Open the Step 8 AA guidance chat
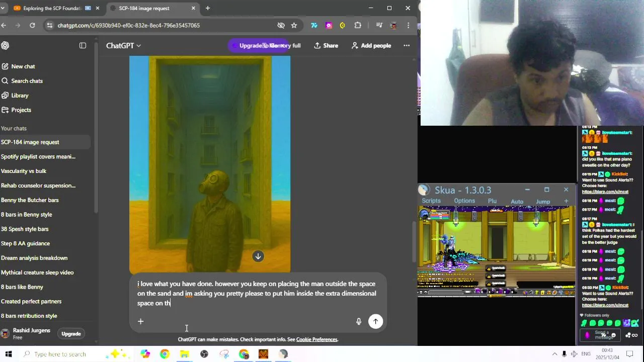Viewport: 644px width, 362px height. click(x=25, y=243)
